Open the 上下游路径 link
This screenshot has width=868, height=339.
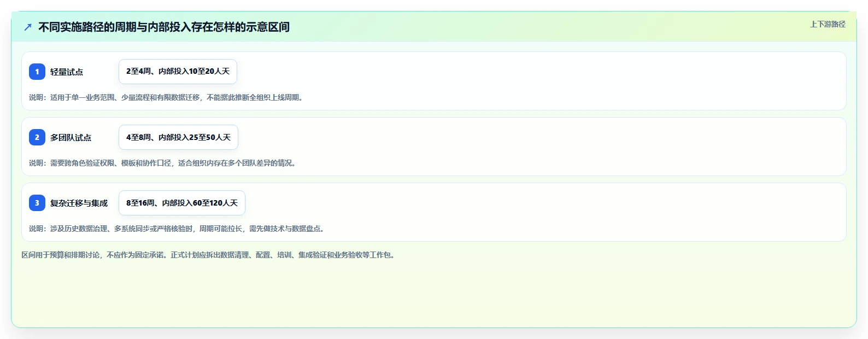[x=828, y=24]
